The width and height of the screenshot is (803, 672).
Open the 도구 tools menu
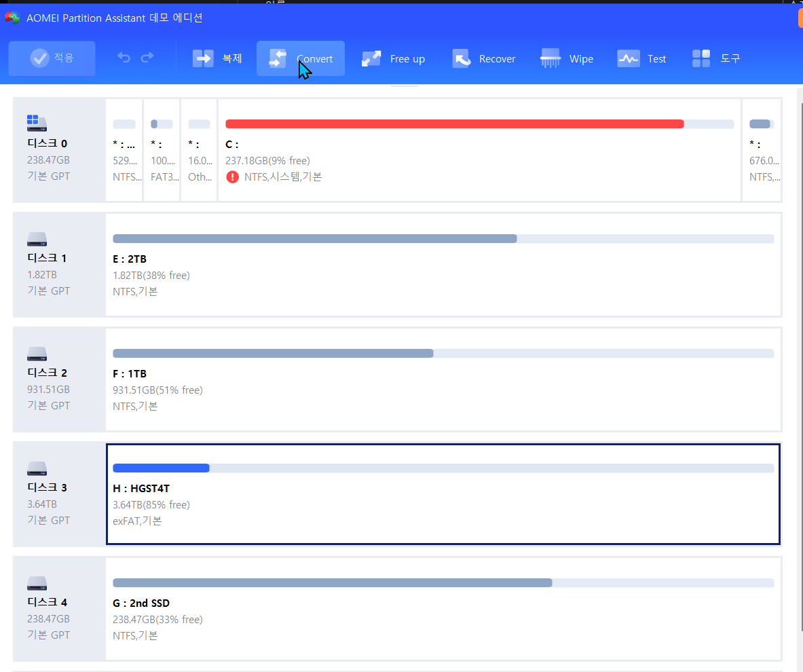click(716, 58)
